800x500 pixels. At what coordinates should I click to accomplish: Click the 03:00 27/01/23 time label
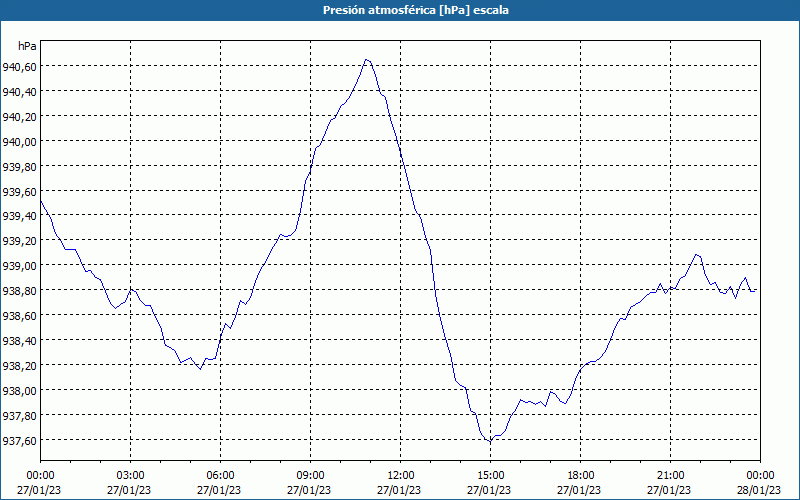129,483
